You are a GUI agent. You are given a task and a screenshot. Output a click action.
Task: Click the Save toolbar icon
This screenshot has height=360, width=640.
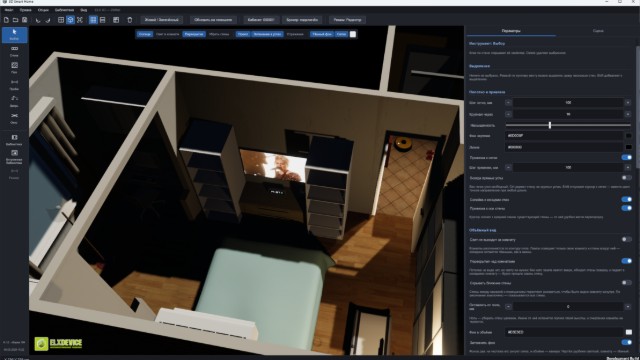[x=24, y=20]
